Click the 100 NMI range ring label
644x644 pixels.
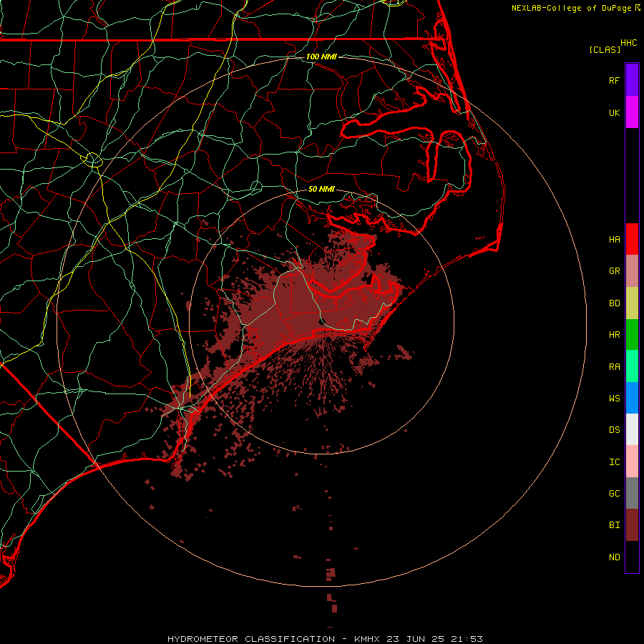(321, 57)
